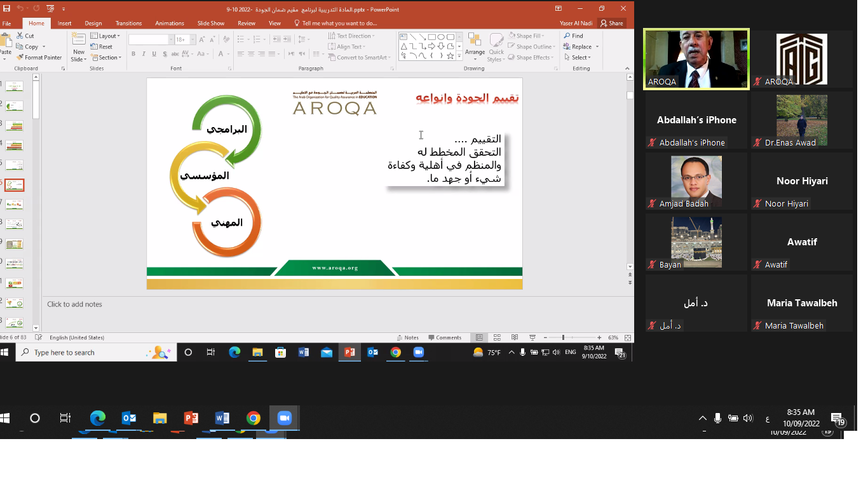Click the Find icon in Editing group

(573, 36)
